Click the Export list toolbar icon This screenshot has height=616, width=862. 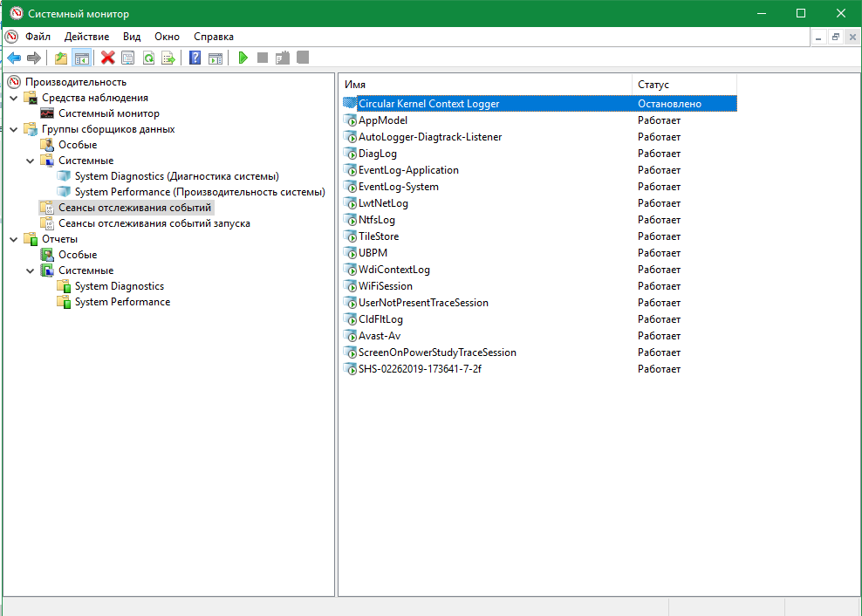click(x=168, y=58)
